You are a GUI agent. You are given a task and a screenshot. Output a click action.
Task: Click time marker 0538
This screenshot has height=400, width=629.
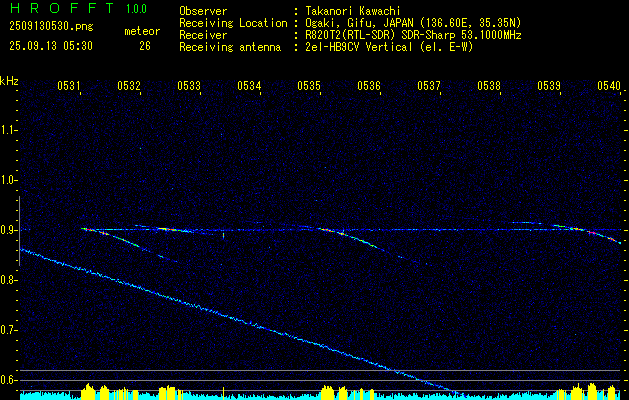[x=489, y=85]
